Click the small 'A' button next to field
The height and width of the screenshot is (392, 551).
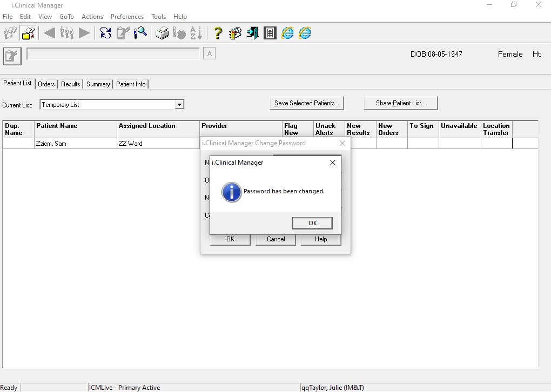click(x=210, y=54)
